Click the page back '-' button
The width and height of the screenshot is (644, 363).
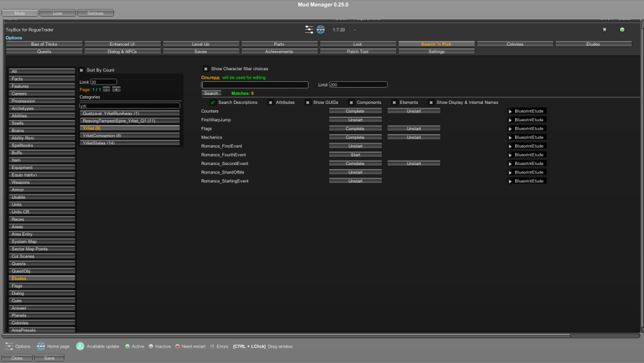[106, 89]
